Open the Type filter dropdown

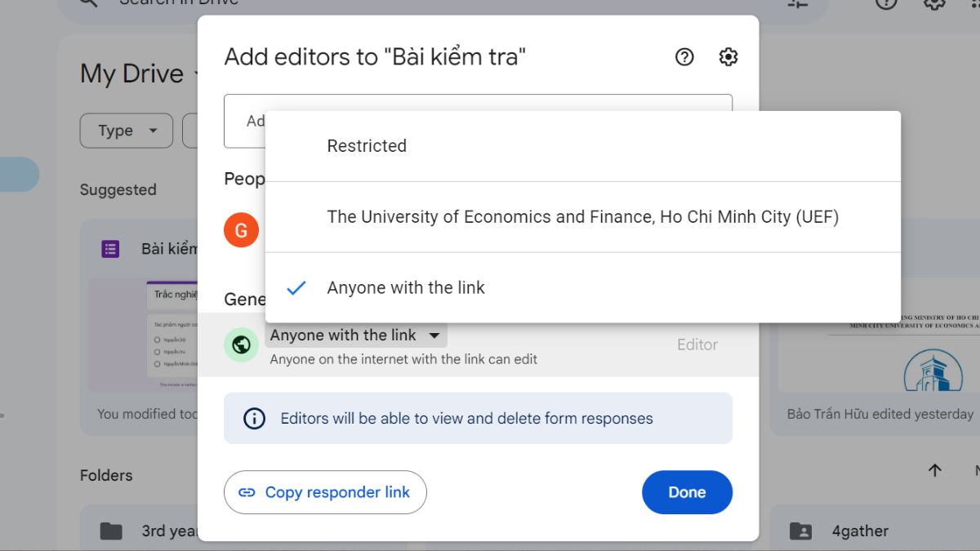click(x=127, y=131)
